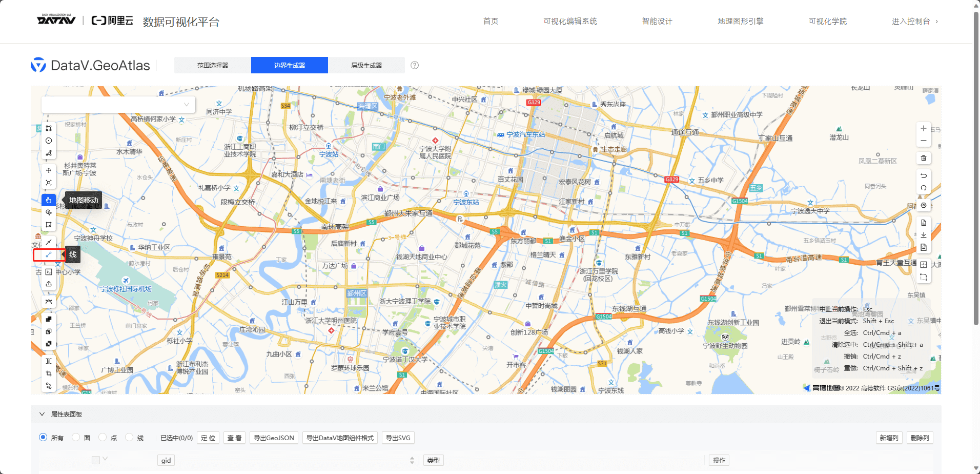Open the region dropdown above the map
The height and width of the screenshot is (474, 980).
click(x=118, y=104)
